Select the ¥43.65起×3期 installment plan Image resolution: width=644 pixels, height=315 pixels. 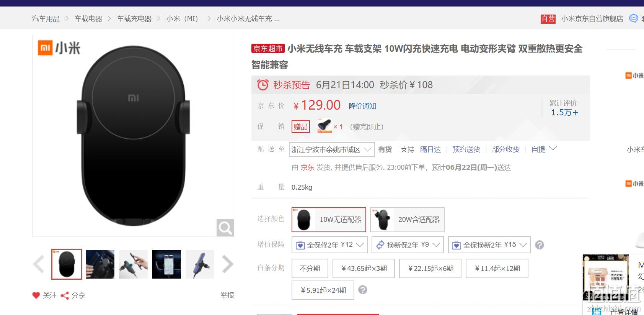pos(364,269)
